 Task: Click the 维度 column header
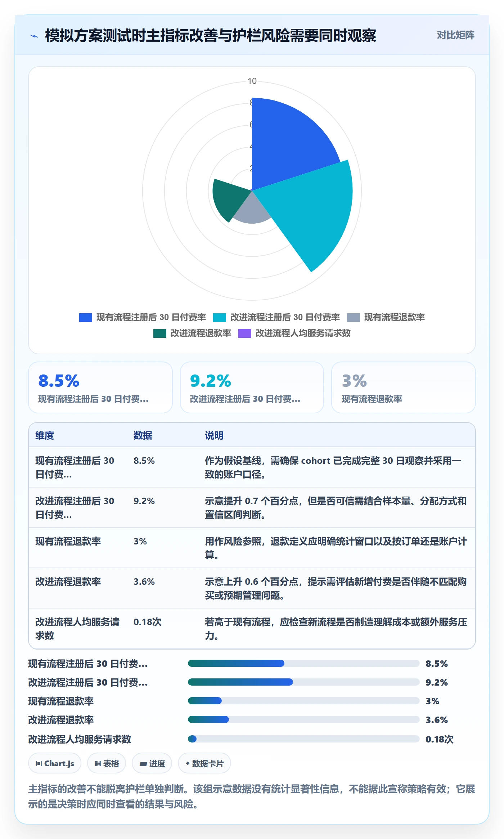45,435
